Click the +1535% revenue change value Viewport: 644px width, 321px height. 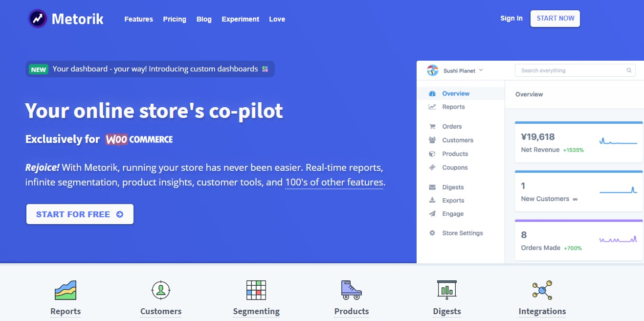[x=573, y=150]
